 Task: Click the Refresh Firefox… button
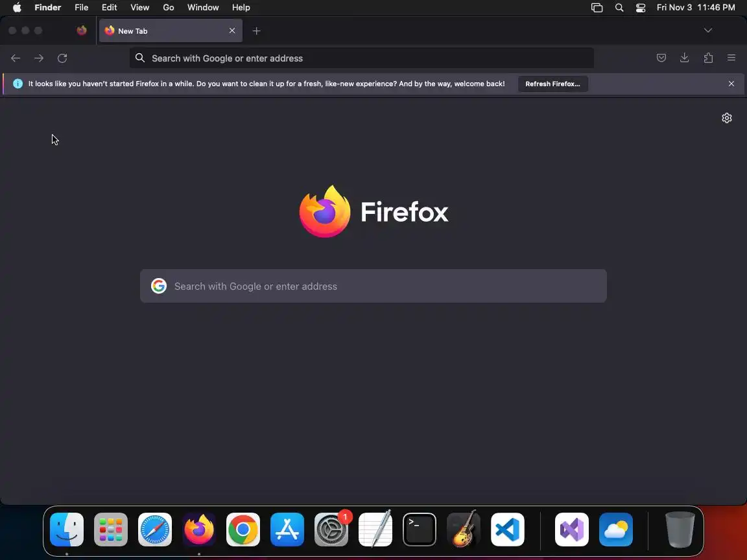tap(552, 84)
